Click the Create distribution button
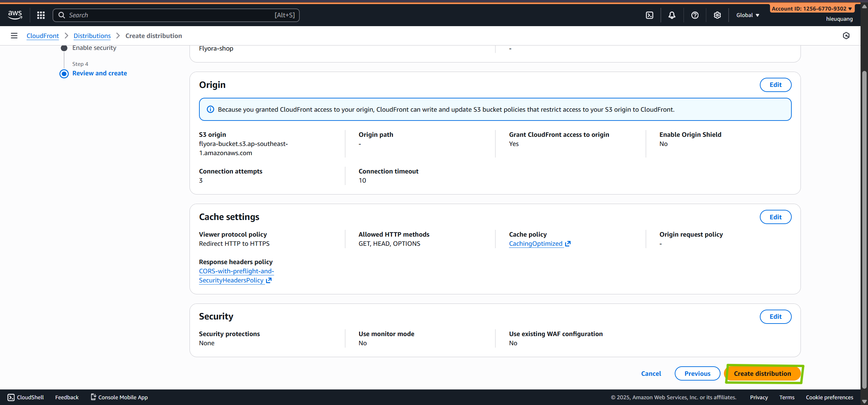The width and height of the screenshot is (868, 405). (x=763, y=373)
